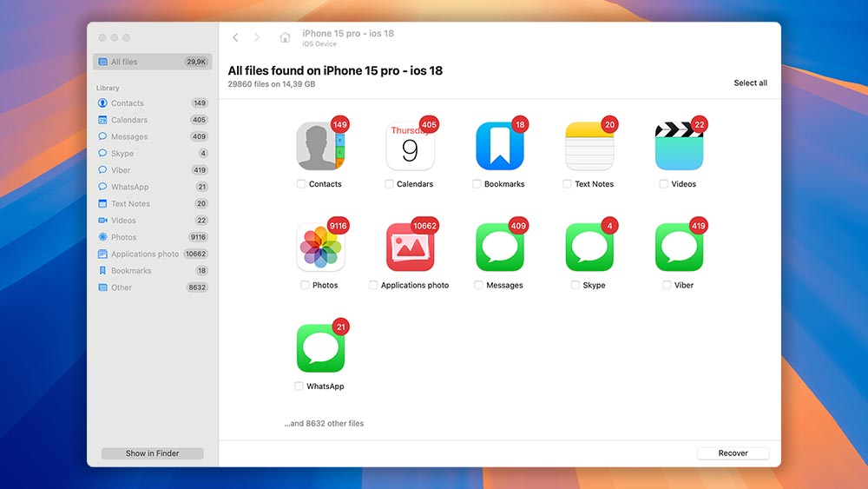The image size is (868, 489).
Task: Open the Contacts category icon
Action: [x=320, y=146]
